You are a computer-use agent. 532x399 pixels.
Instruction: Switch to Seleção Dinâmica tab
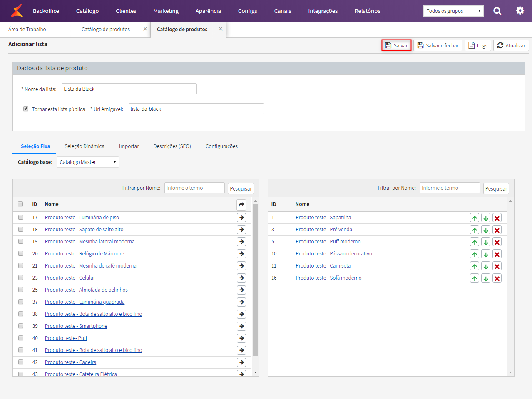click(85, 146)
